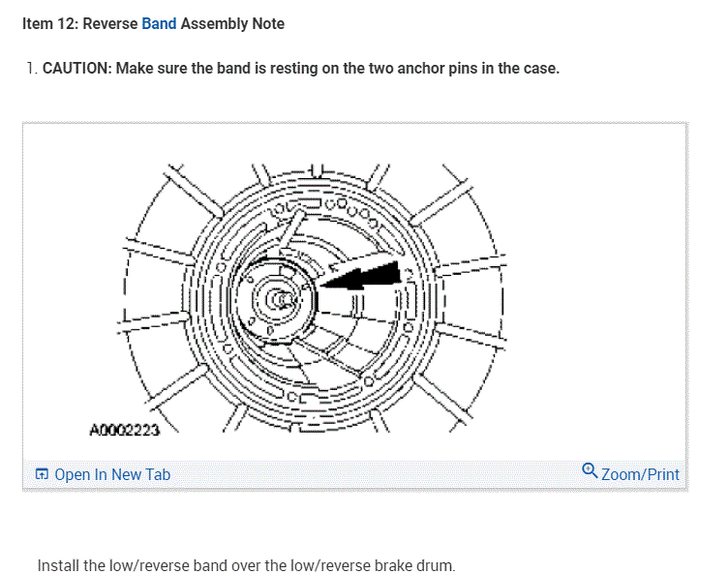Click the Zoom/Print magnifier icon
728x574 pixels.
(x=590, y=471)
